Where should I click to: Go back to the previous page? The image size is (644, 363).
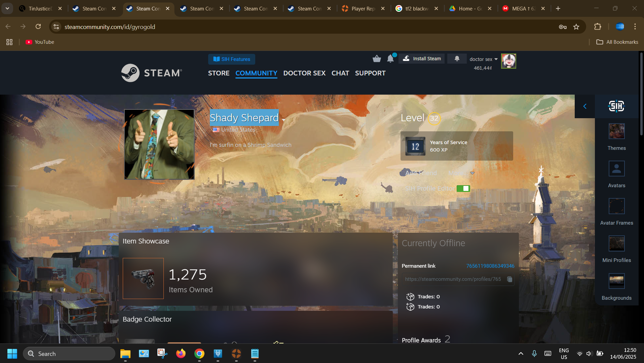coord(8,27)
